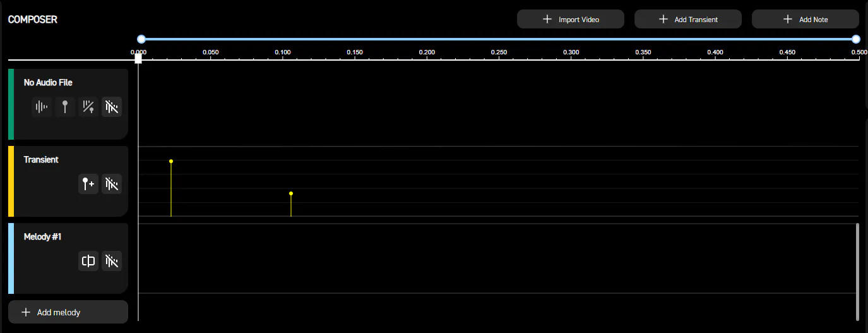
Task: Toggle the crossed-out waveform icon in No Audio File track
Action: click(x=112, y=107)
